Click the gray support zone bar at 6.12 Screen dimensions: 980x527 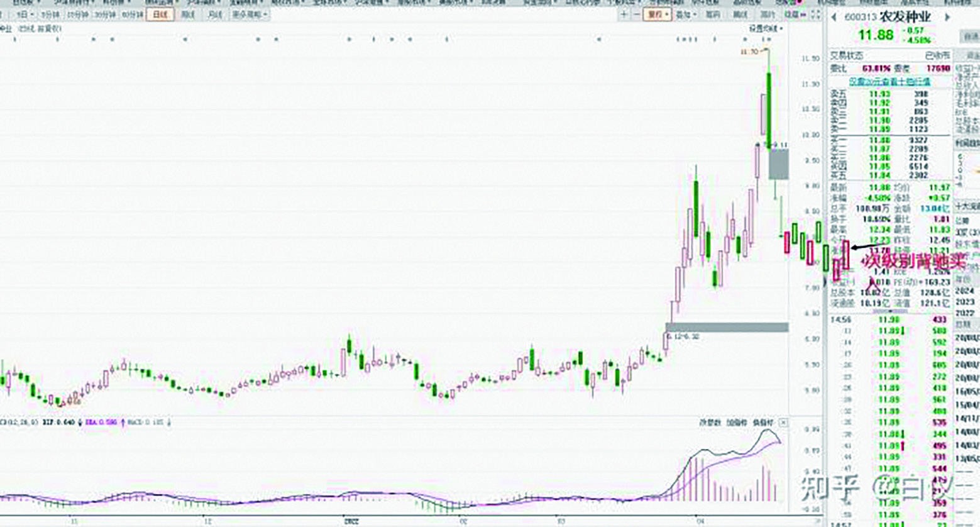coord(727,327)
